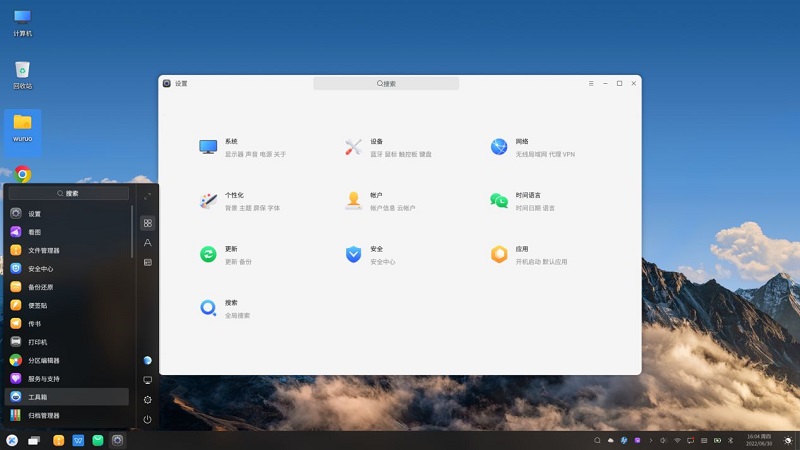Switch start menu to alphabetical view
800x450 pixels.
coord(148,242)
